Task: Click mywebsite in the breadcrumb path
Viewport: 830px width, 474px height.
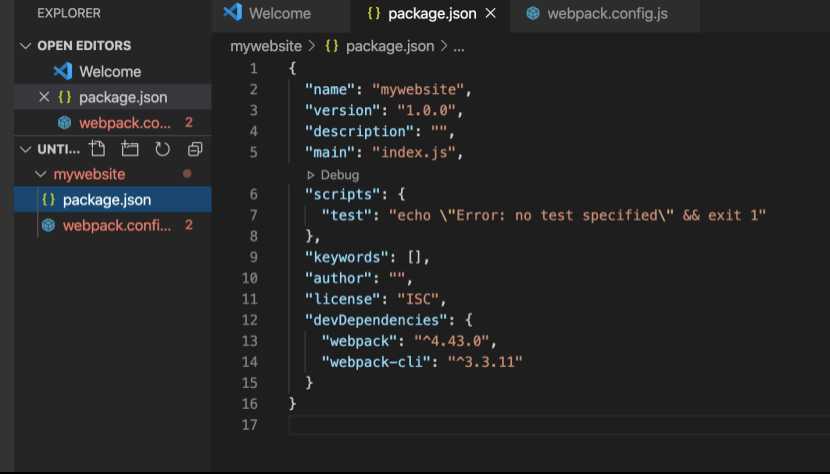Action: [x=266, y=46]
